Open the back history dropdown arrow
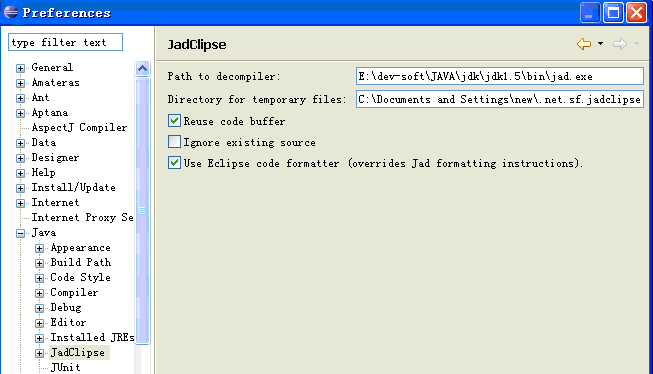Image resolution: width=653 pixels, height=374 pixels. point(600,43)
